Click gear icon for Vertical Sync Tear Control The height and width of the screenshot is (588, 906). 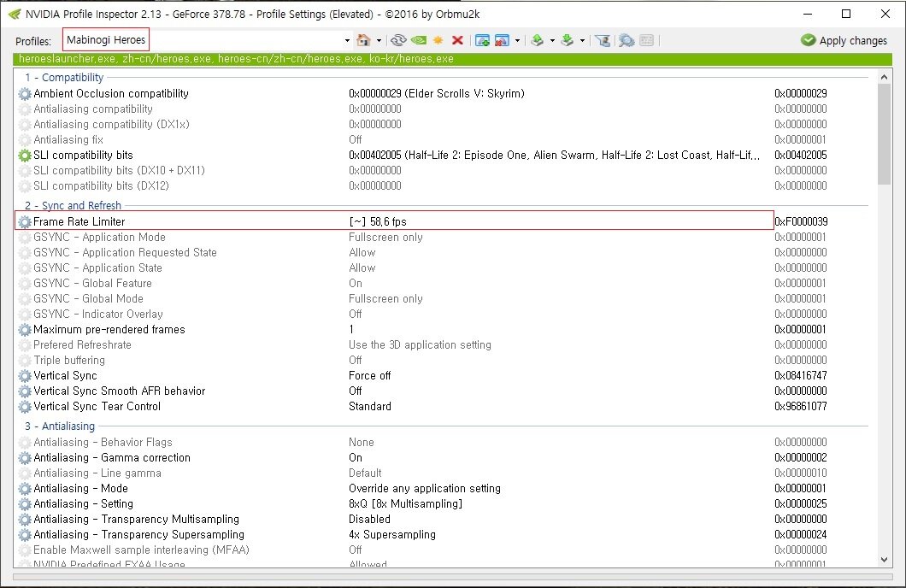coord(24,407)
